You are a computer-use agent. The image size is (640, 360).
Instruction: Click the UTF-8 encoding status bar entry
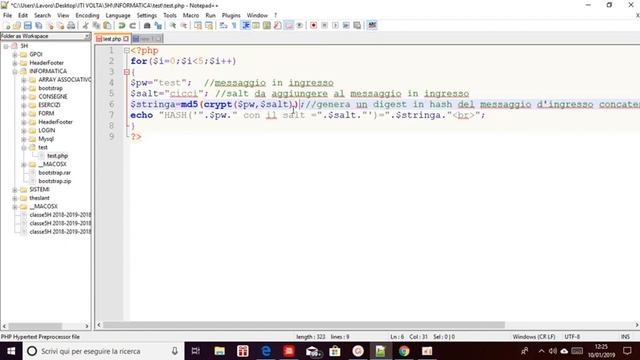(572, 337)
